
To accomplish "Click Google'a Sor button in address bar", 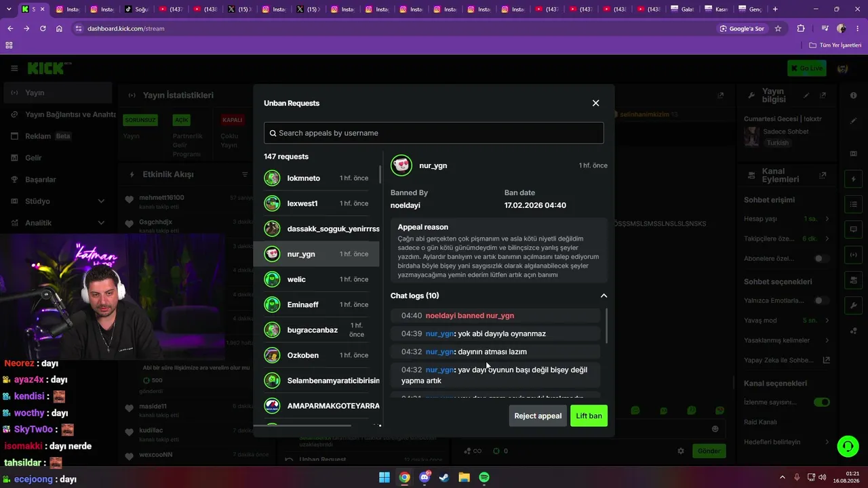I will 742,28.
